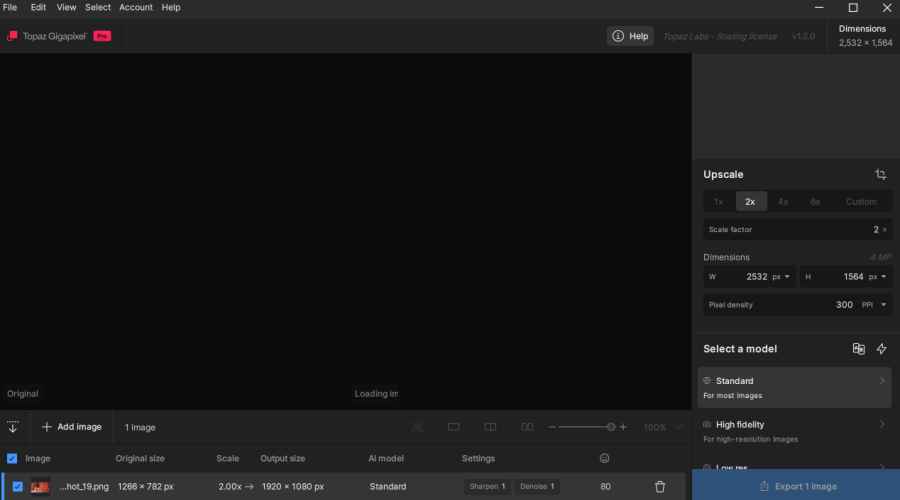Select the 4x upscale option
The width and height of the screenshot is (900, 500).
[x=782, y=201]
